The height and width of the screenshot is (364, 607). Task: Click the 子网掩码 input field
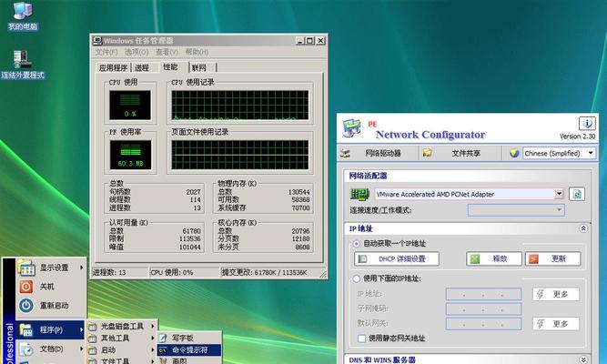tap(483, 309)
